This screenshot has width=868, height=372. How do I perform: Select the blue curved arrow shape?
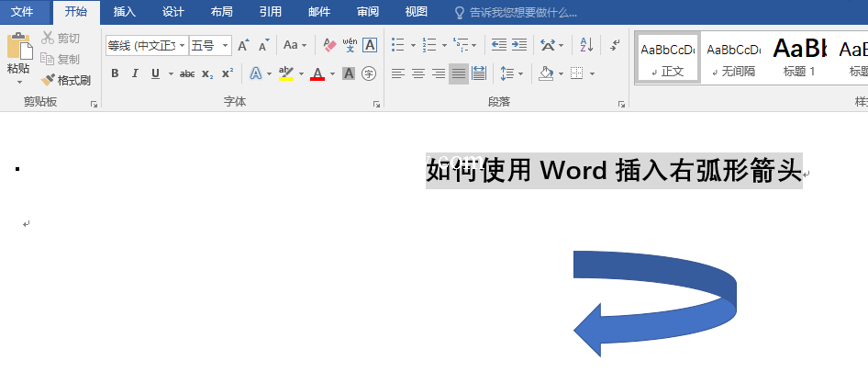point(655,303)
